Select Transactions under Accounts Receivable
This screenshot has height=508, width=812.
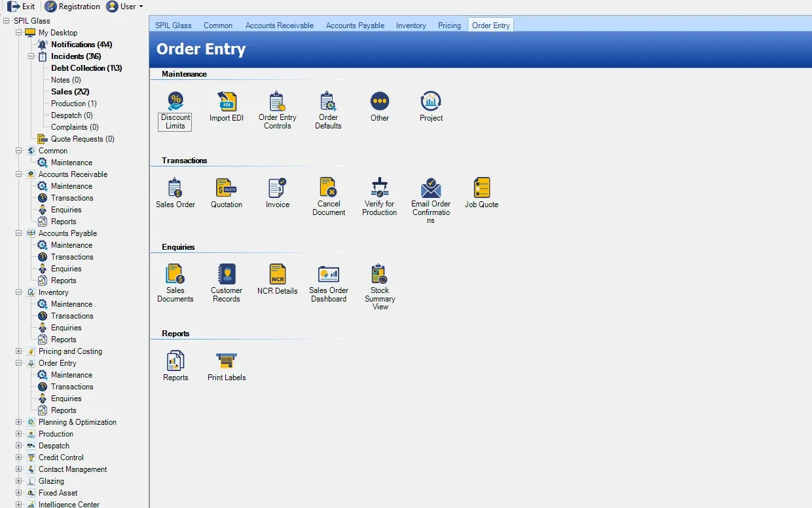click(x=72, y=198)
